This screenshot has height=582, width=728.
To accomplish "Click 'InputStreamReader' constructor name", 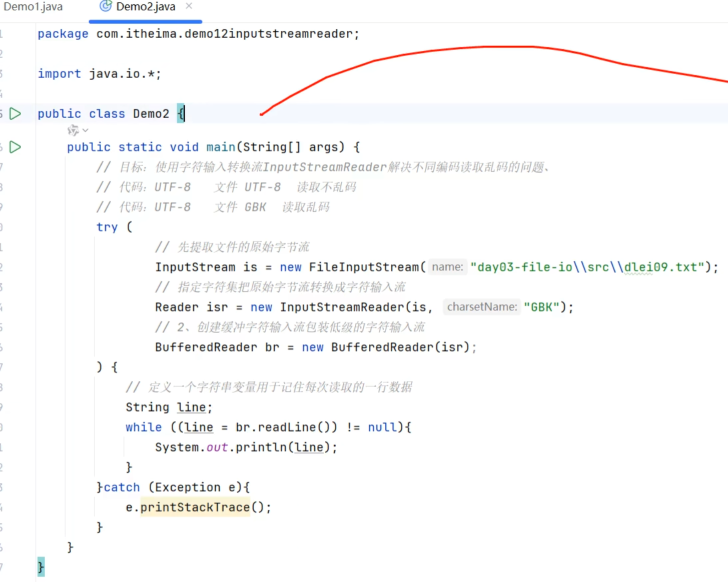I will click(x=342, y=307).
